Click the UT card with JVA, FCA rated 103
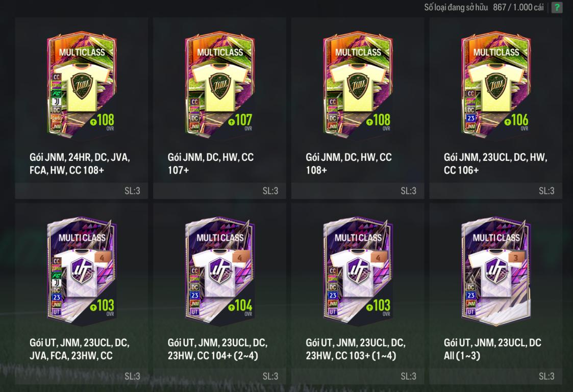The image size is (573, 392). point(82,272)
